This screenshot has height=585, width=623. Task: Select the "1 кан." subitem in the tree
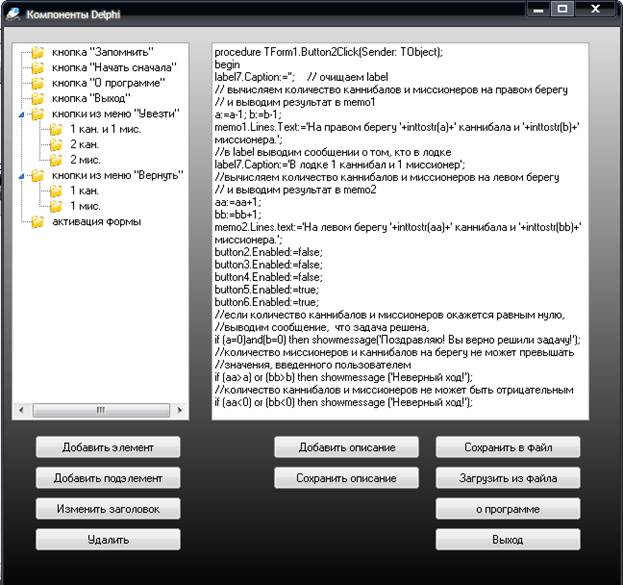(84, 191)
